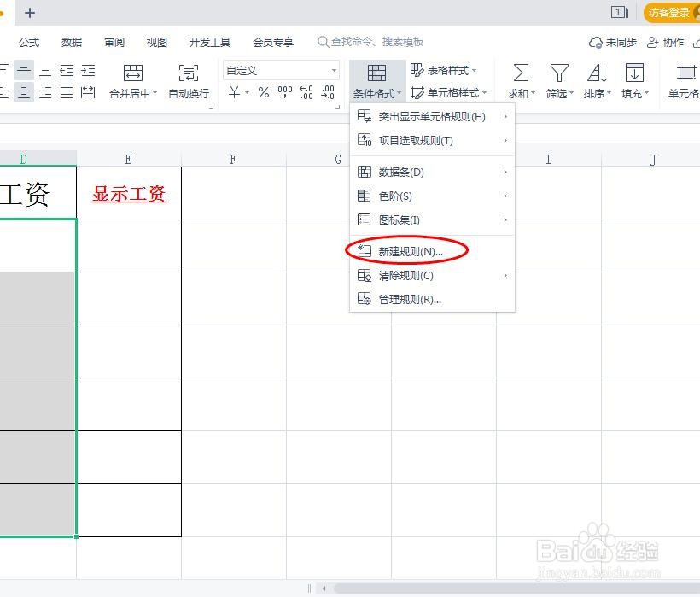Screen dimensions: 700x597
Task: Open the alignment dialog launcher corner
Action: click(211, 107)
